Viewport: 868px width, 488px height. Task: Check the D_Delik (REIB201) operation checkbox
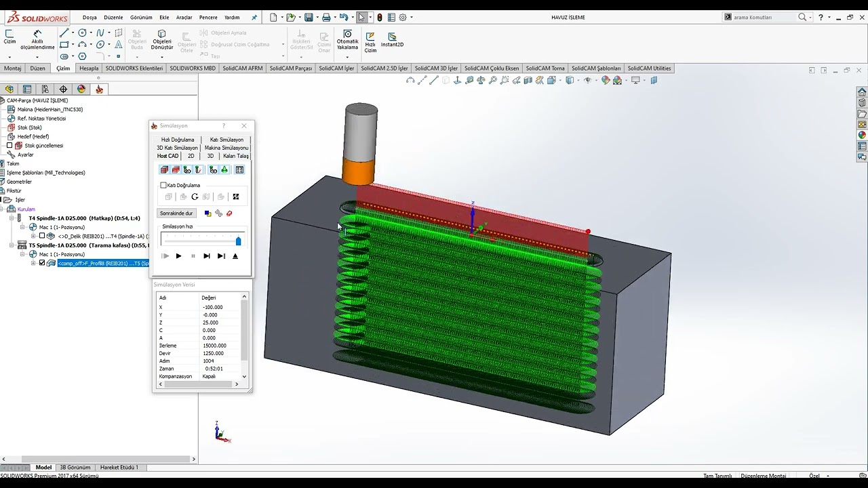click(42, 236)
